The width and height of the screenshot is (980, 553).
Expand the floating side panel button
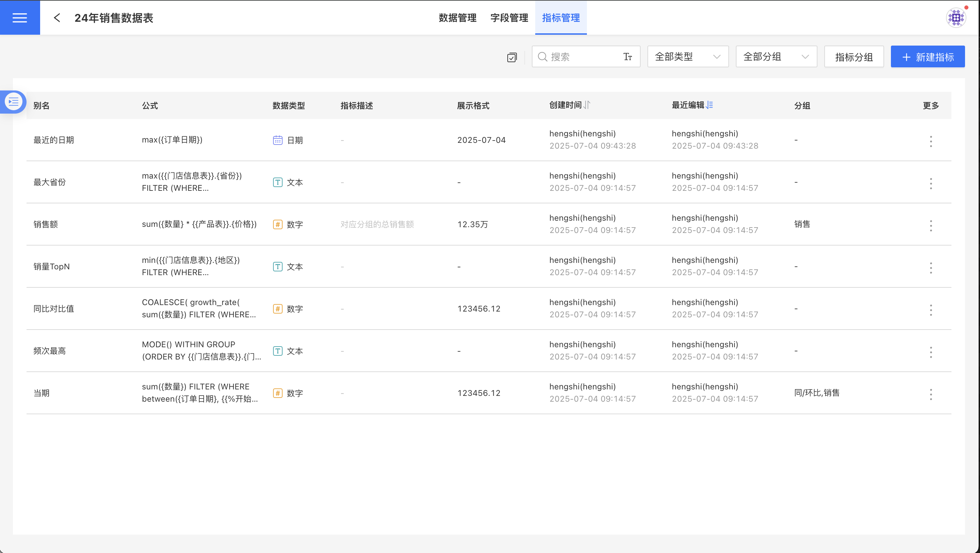tap(14, 102)
